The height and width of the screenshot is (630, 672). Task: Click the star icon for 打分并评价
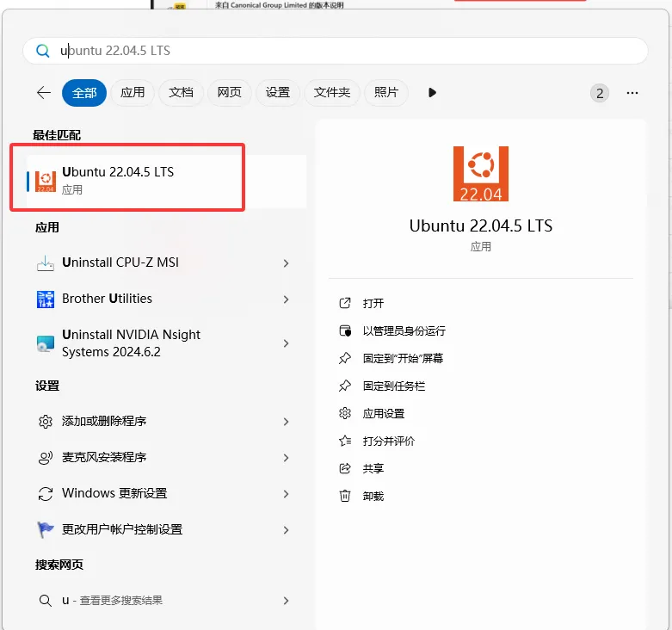345,441
